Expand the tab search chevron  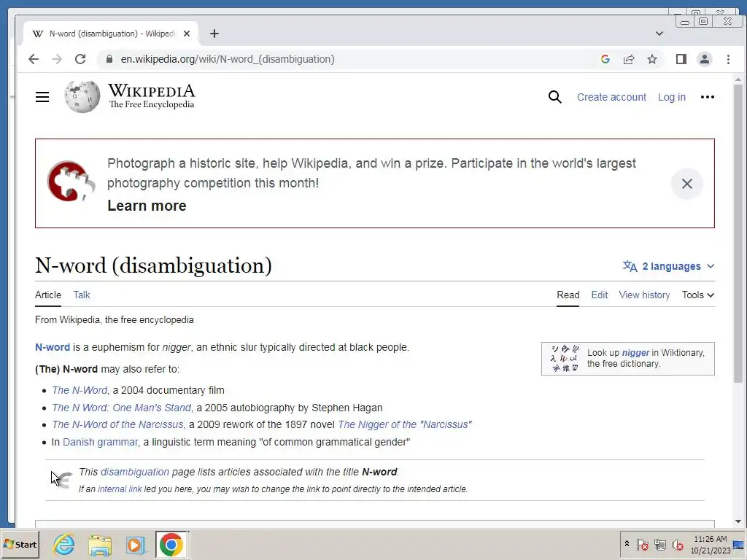pyautogui.click(x=659, y=34)
